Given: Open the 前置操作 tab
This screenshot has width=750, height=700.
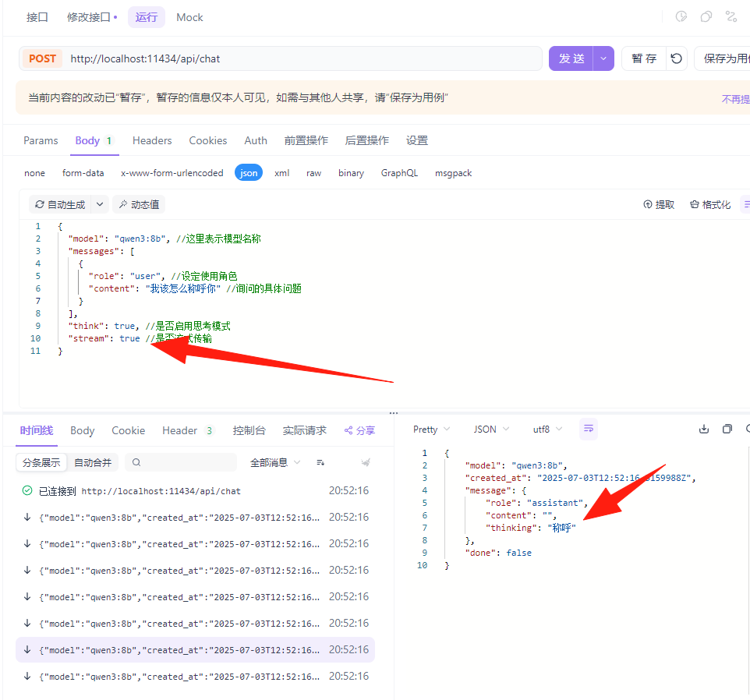Looking at the screenshot, I should coord(306,140).
